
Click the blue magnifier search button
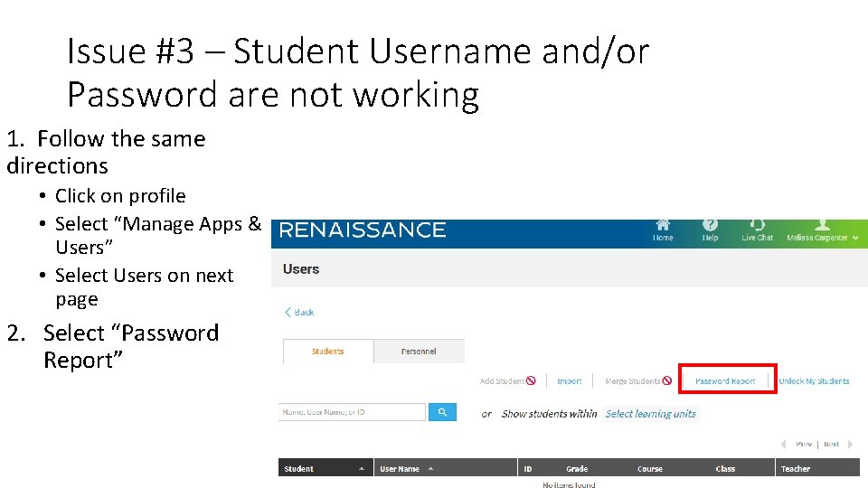pyautogui.click(x=442, y=412)
